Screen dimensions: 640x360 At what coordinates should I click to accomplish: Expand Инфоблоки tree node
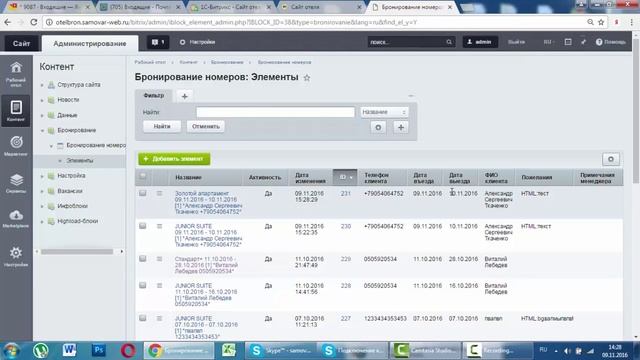click(42, 206)
